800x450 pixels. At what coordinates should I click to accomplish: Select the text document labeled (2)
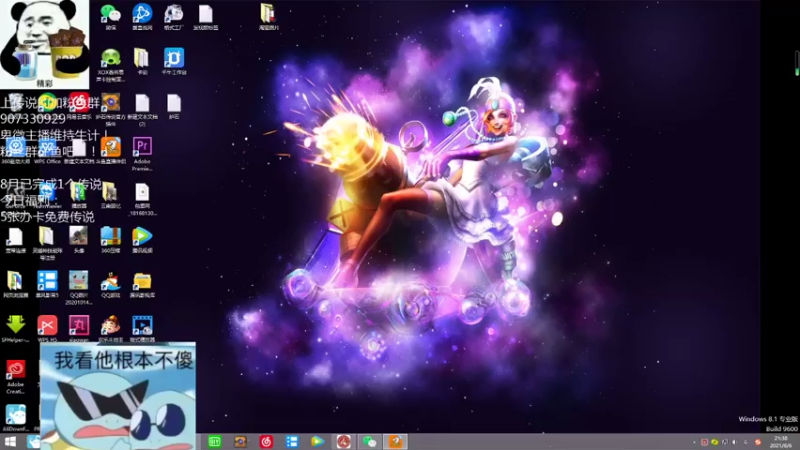coord(142,109)
